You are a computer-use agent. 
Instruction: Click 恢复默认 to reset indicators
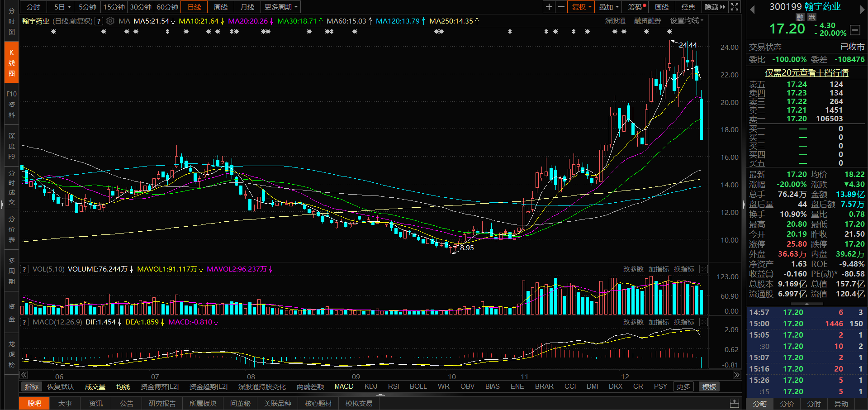(61, 386)
